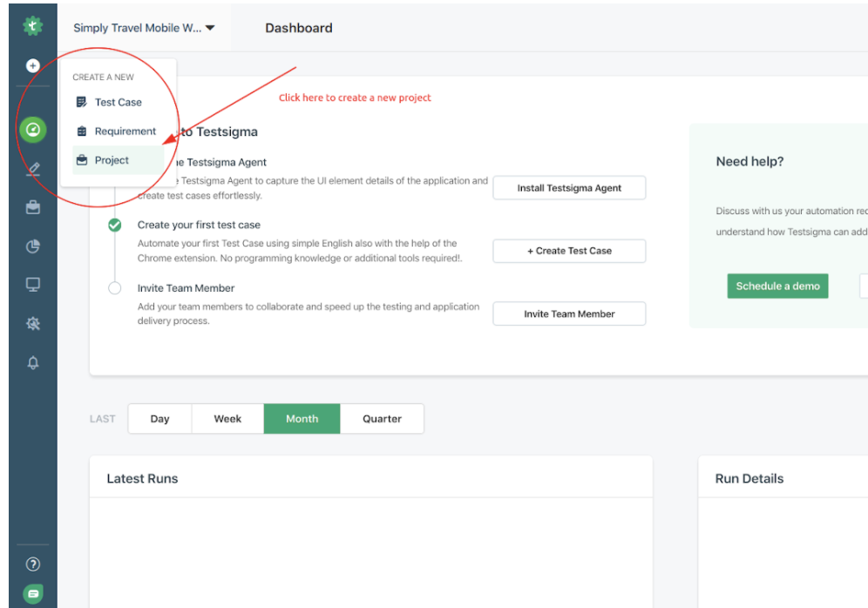Click the Latest Runs panel heading
Viewport: 868px width, 608px height.
click(x=142, y=478)
